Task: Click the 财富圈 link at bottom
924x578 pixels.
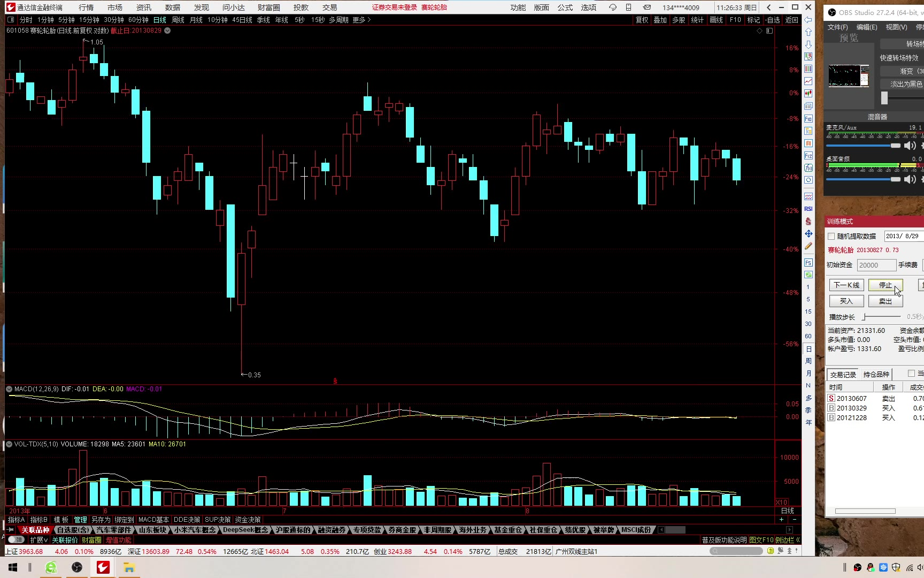Action: coord(91,540)
